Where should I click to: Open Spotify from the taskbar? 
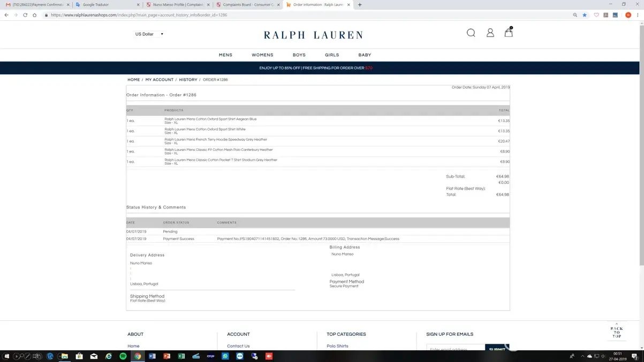click(x=123, y=356)
